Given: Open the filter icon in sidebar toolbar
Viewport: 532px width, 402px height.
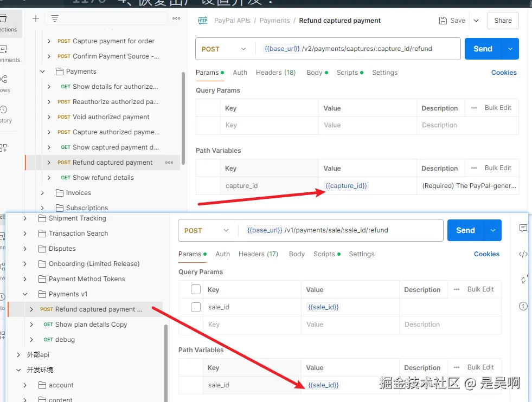Looking at the screenshot, I should [x=55, y=18].
